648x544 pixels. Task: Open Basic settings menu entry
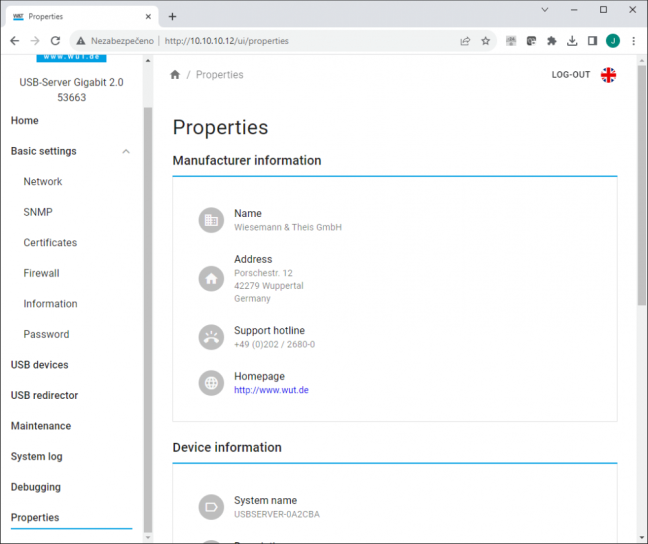(x=43, y=151)
